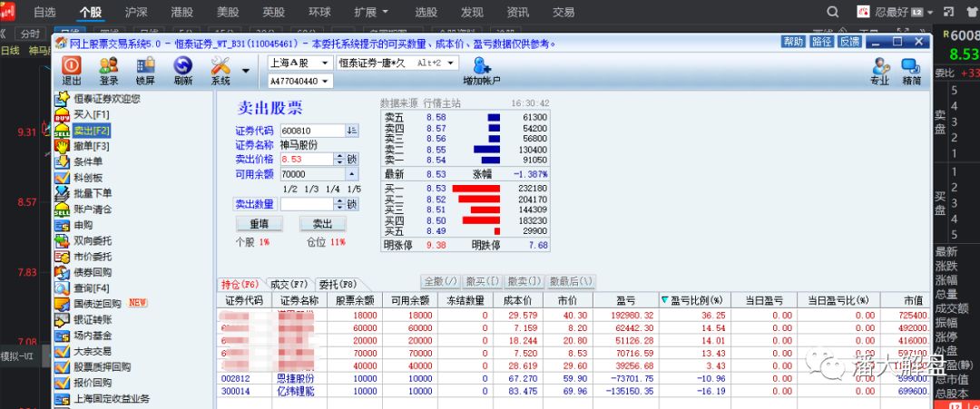Click the 卖出价格 input field
The width and height of the screenshot is (980, 409).
[307, 160]
